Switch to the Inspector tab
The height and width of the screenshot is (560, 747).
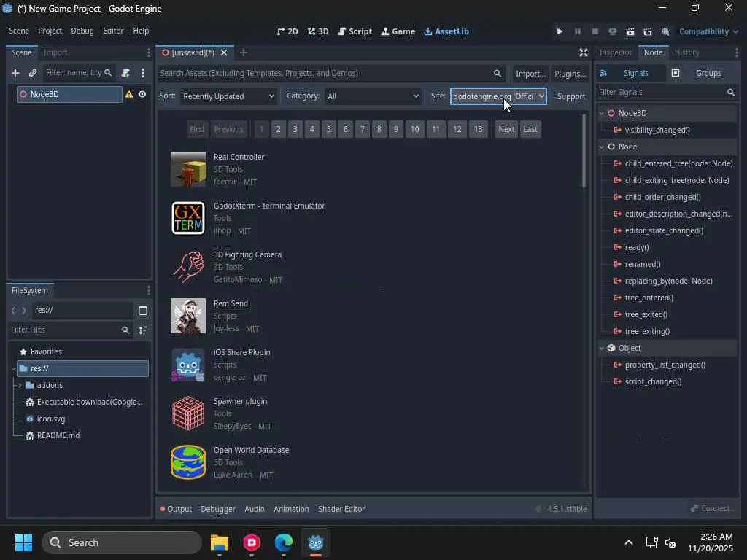(615, 52)
